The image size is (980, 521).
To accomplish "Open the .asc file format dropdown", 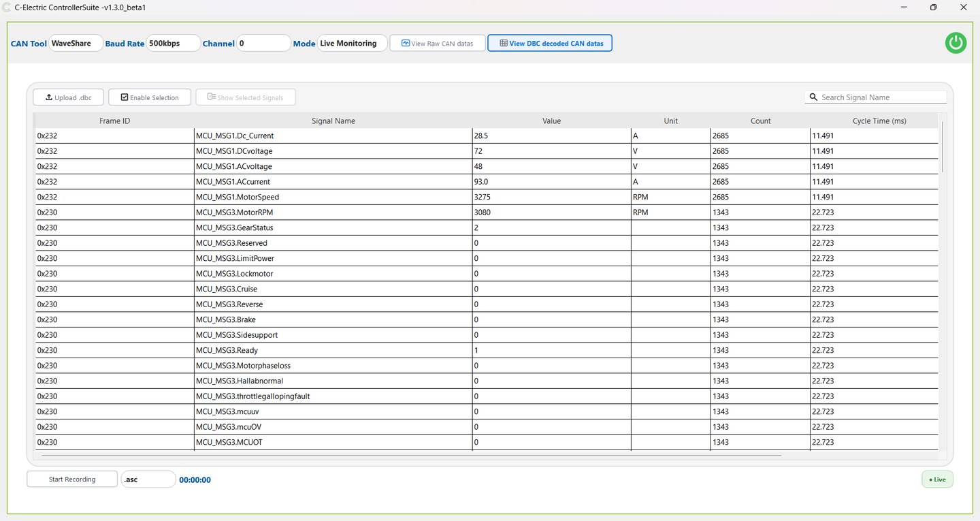I will click(148, 479).
